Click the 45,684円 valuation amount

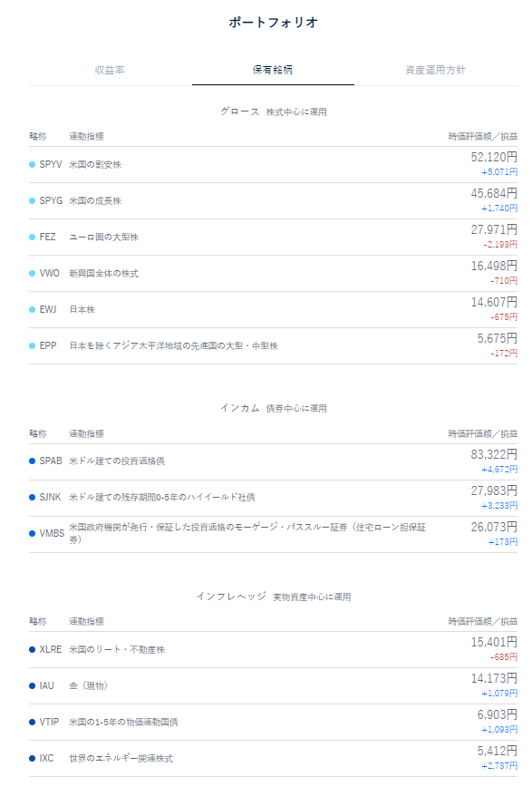pos(494,193)
